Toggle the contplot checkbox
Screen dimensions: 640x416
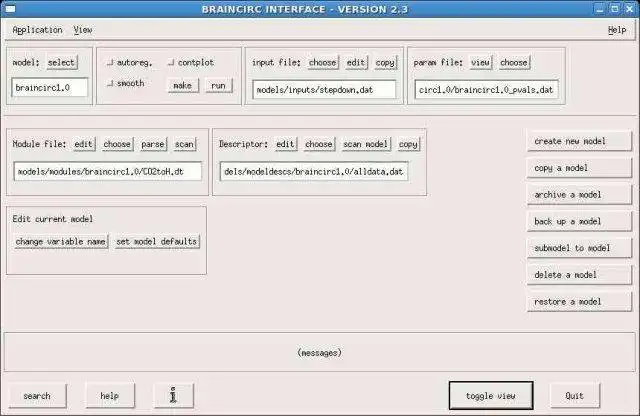(x=171, y=62)
